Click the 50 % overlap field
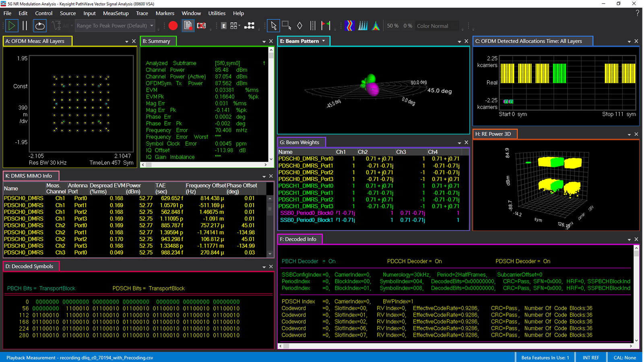Image resolution: width=644 pixels, height=362 pixels. [x=392, y=25]
